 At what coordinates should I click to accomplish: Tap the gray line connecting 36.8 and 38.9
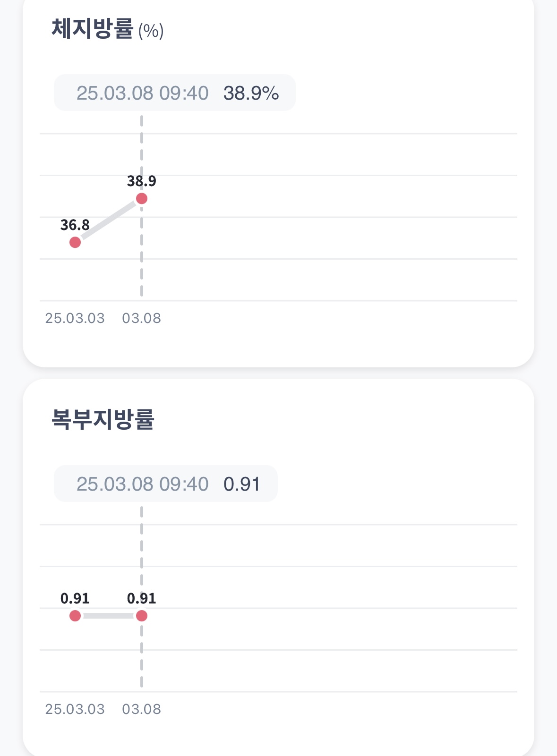coord(108,221)
